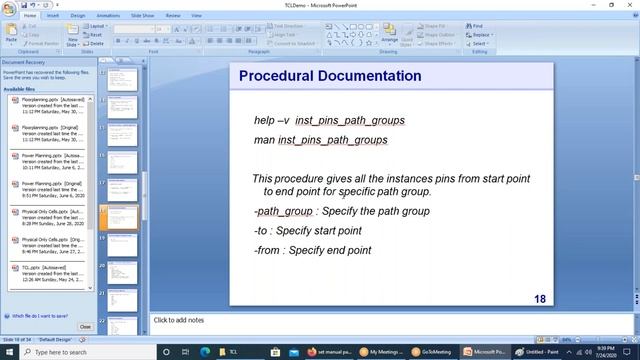Image resolution: width=640 pixels, height=360 pixels.
Task: Select slide 19 thumbnail
Action: 122,245
